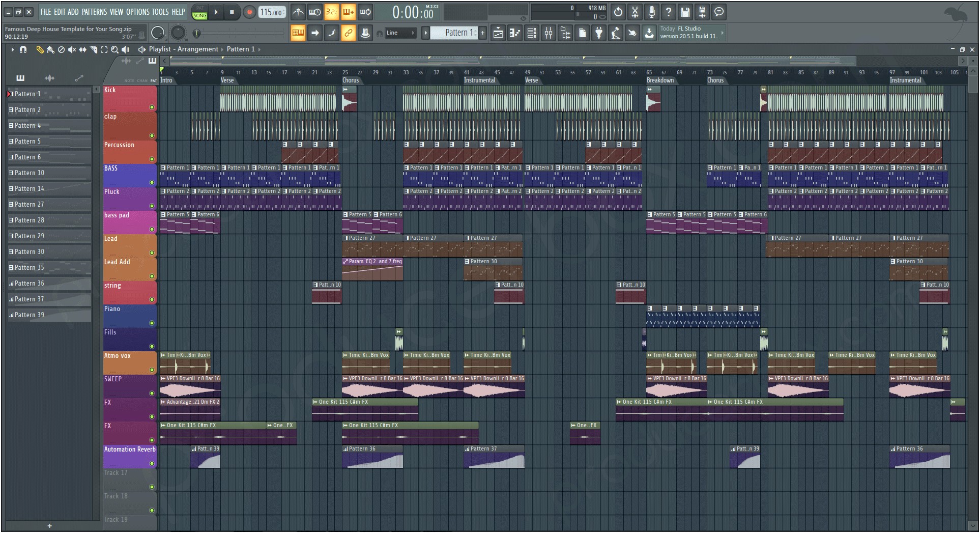Open the Plugin picker (plug icon)
This screenshot has width=980, height=533.
coord(599,33)
